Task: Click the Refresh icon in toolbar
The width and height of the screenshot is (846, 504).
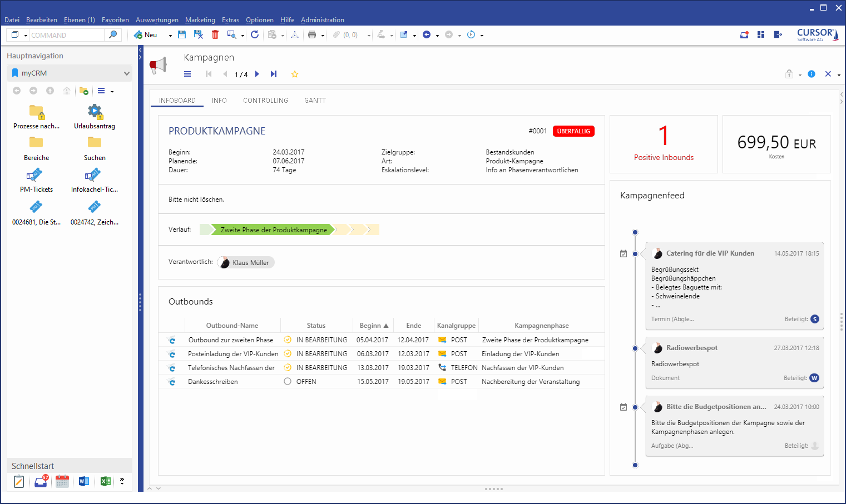Action: (255, 34)
